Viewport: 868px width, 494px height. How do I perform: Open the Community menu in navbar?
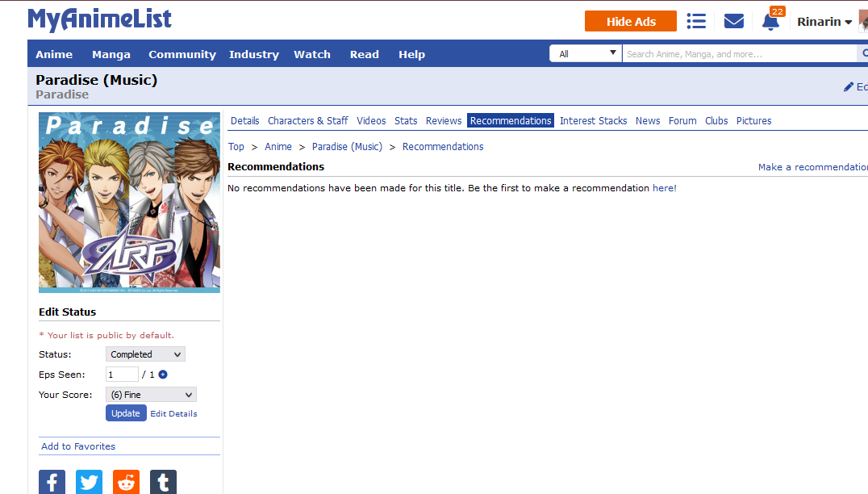point(182,54)
